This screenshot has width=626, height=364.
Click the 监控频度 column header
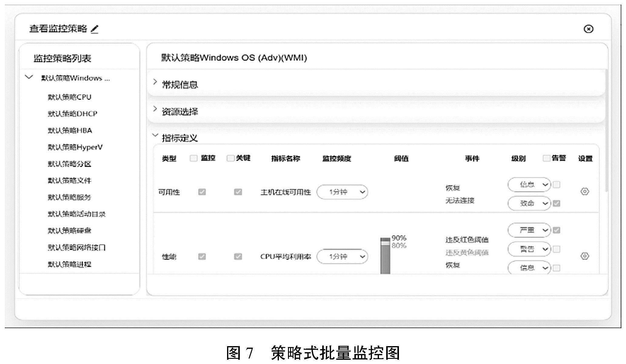point(336,159)
